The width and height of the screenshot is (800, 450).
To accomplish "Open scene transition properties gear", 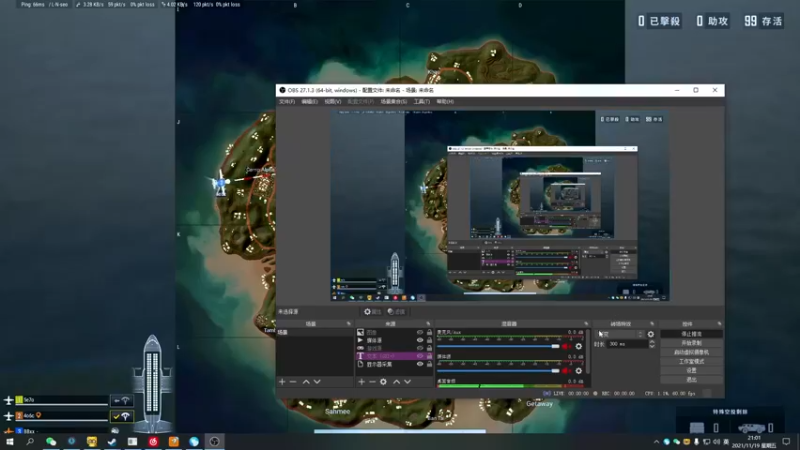I will (651, 334).
